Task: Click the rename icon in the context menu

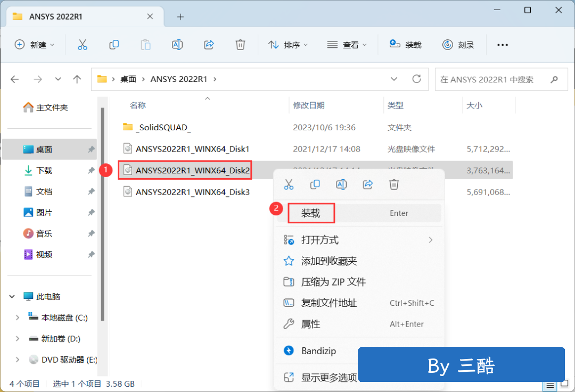Action: click(x=341, y=184)
